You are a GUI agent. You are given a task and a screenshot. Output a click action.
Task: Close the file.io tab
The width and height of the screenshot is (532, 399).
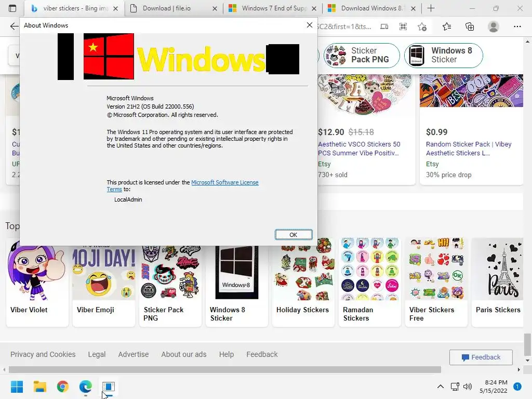(x=215, y=8)
